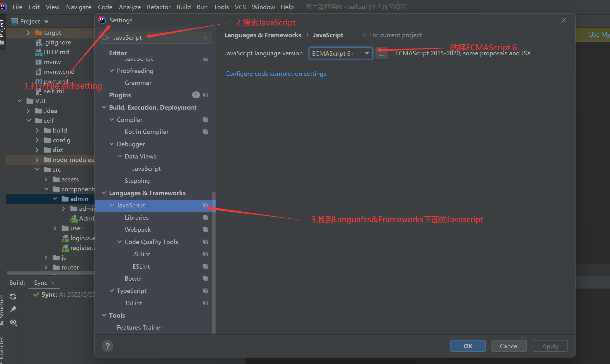
Task: Click the search magnifier icon in Settings
Action: pos(105,38)
